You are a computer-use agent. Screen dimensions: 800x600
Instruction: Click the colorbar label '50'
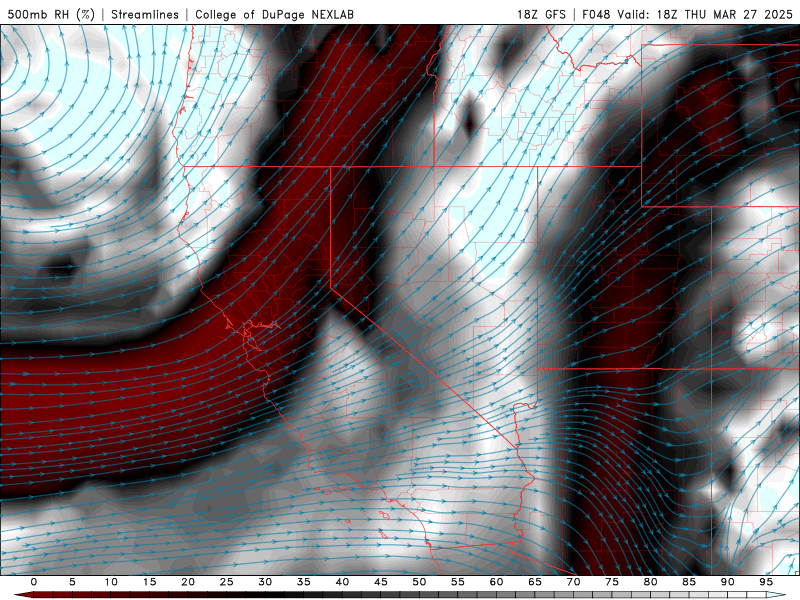419,582
